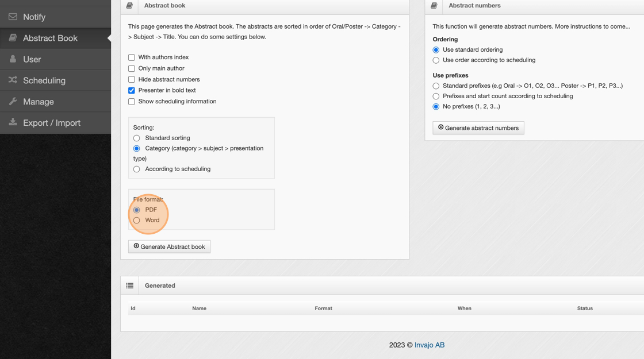The height and width of the screenshot is (359, 644).
Task: Uncheck Presenter in bold text
Action: point(132,90)
